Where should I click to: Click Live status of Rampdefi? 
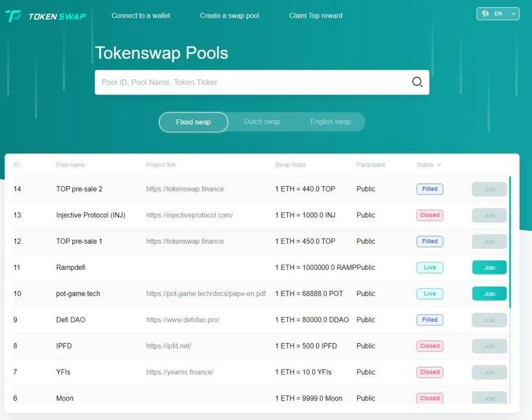pyautogui.click(x=429, y=267)
